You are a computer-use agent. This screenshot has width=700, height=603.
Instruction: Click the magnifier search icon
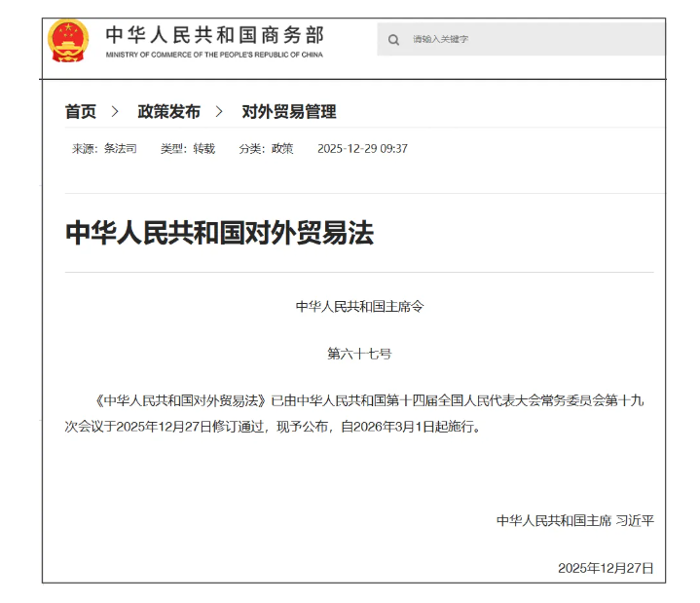coord(393,40)
